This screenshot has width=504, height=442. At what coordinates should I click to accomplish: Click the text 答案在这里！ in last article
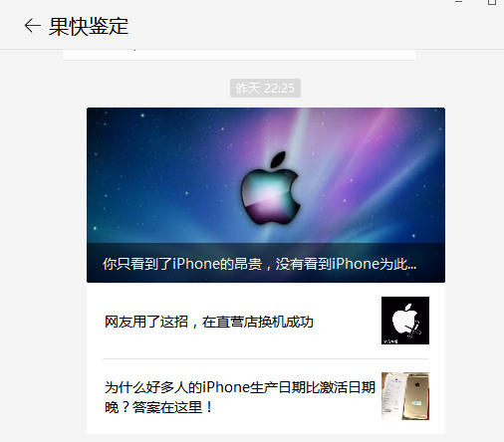[x=172, y=407]
